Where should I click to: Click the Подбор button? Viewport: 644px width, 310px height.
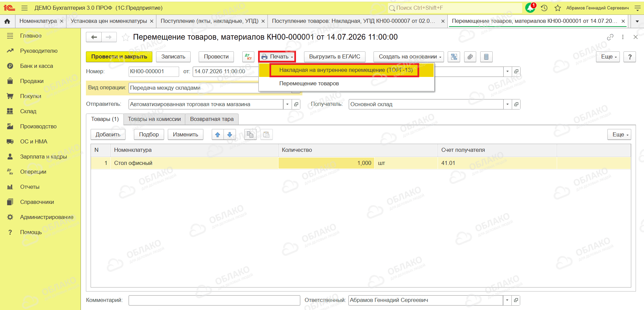click(149, 135)
